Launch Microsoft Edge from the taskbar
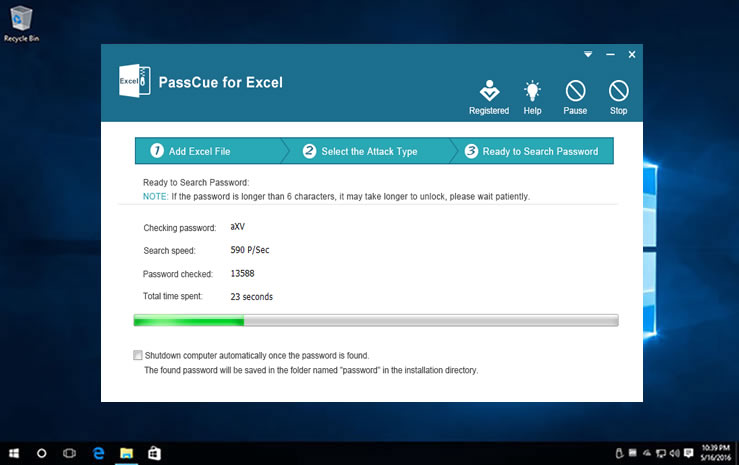 (x=98, y=453)
